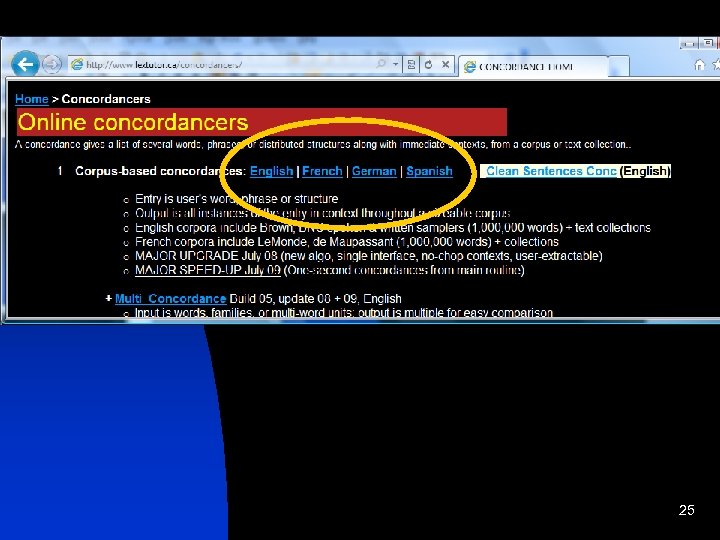
Task: Click the refresh page icon
Action: click(x=428, y=64)
